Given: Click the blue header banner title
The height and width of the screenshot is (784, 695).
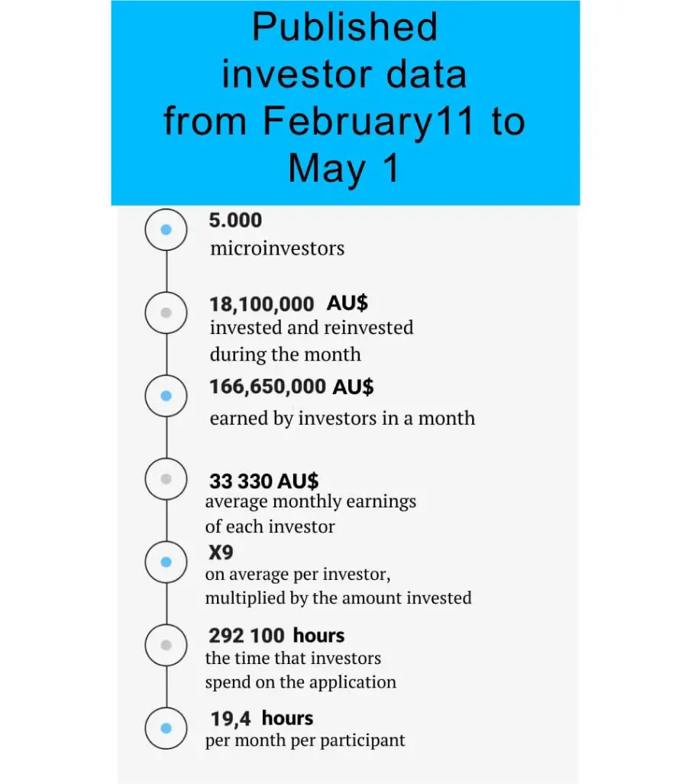Looking at the screenshot, I should 344,98.
